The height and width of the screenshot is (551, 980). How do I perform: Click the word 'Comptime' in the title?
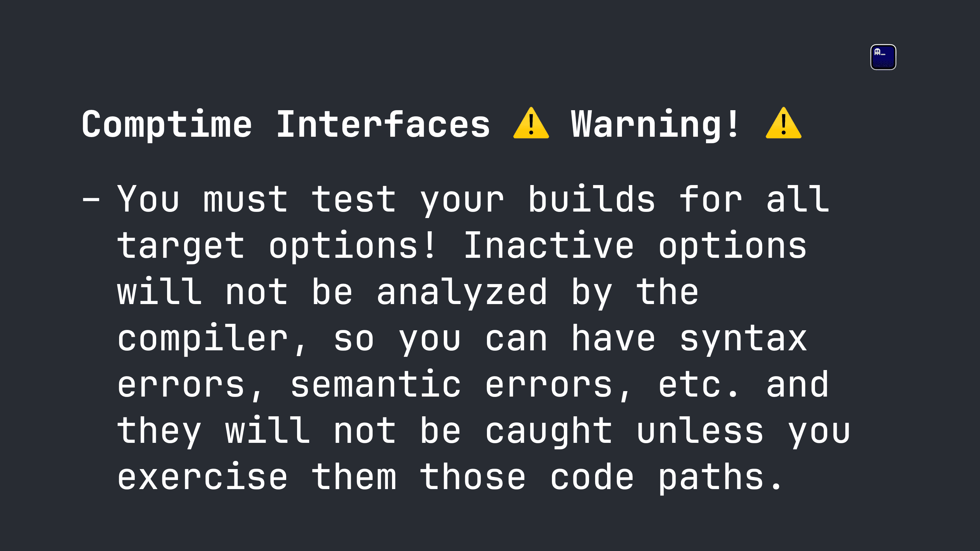point(167,124)
